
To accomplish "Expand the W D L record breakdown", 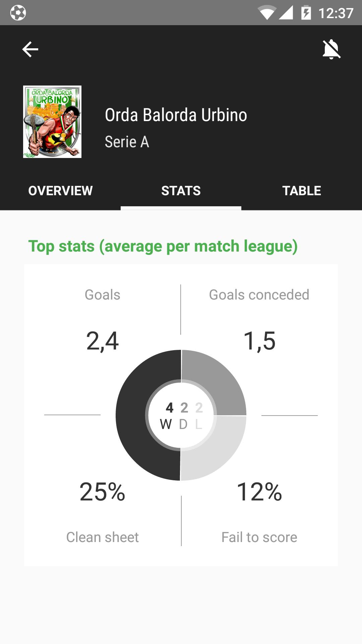I will pyautogui.click(x=181, y=416).
